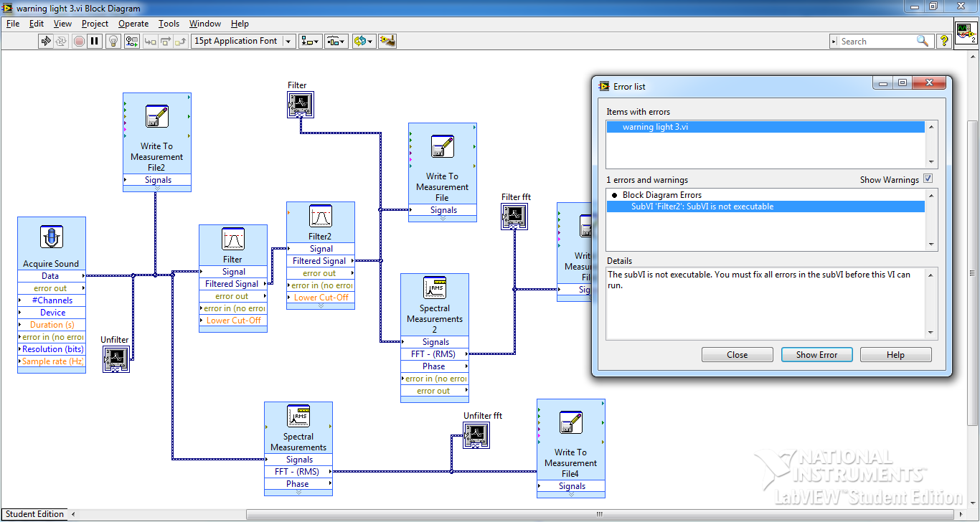980x522 pixels.
Task: Toggle the Show Warnings checkbox
Action: point(928,179)
